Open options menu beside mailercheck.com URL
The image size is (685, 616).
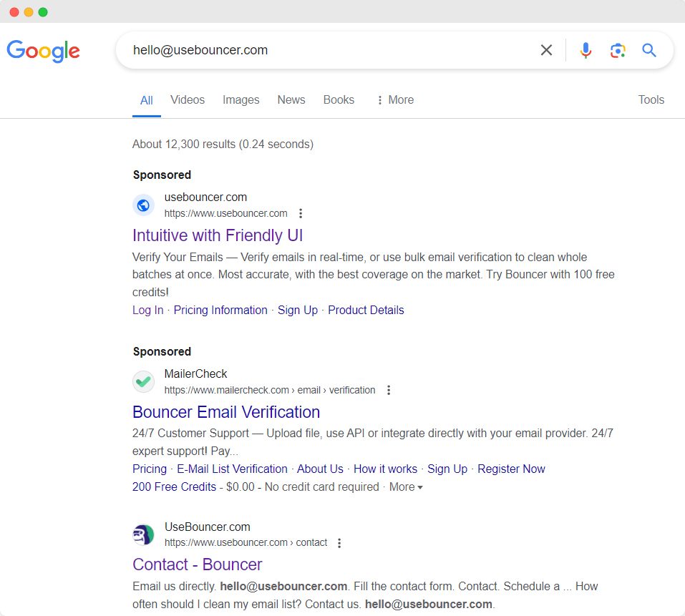pos(389,390)
